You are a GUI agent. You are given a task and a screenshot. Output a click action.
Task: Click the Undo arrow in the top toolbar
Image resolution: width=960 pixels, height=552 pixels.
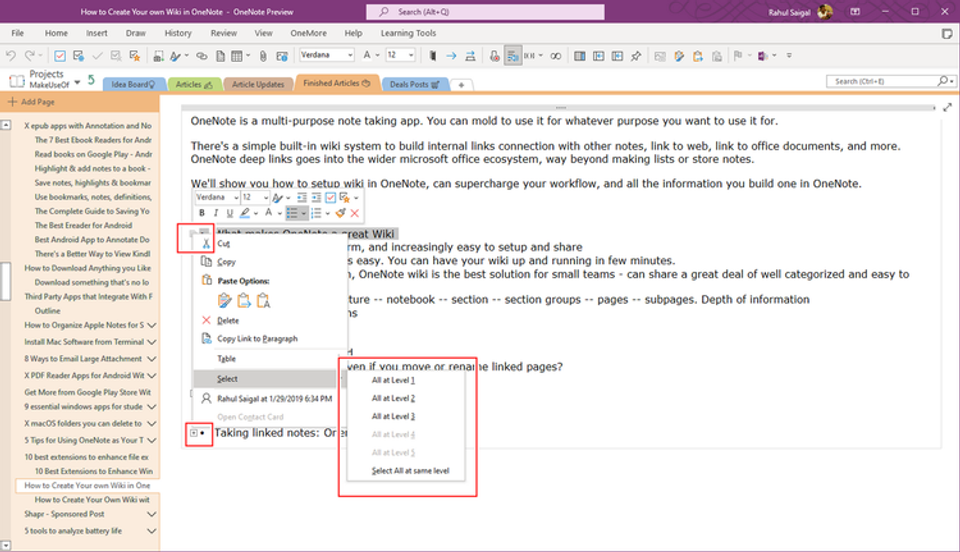tap(10, 56)
